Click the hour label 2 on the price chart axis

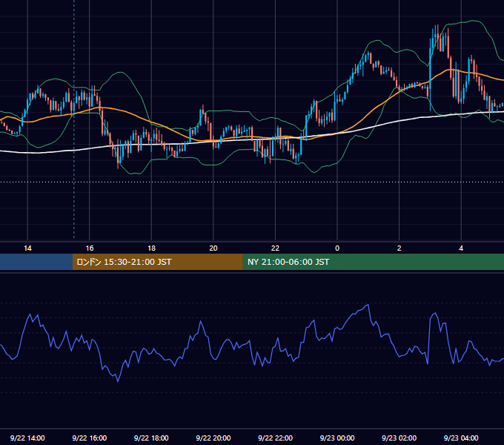(399, 248)
